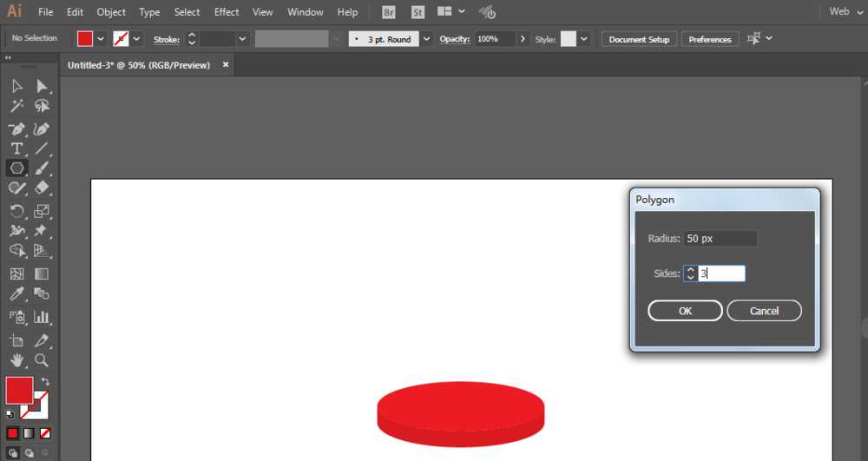This screenshot has width=868, height=461.
Task: Open the Object menu
Action: (x=111, y=12)
